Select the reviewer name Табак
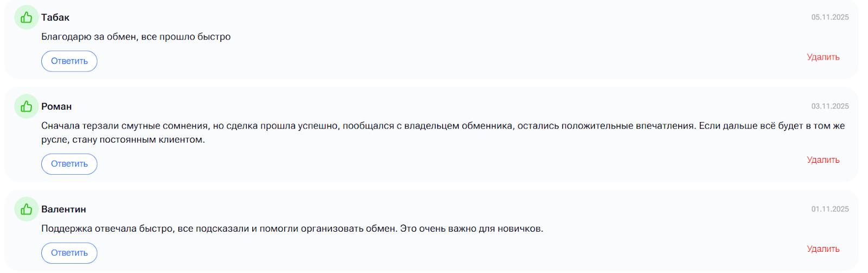Image resolution: width=868 pixels, height=273 pixels. coord(55,17)
